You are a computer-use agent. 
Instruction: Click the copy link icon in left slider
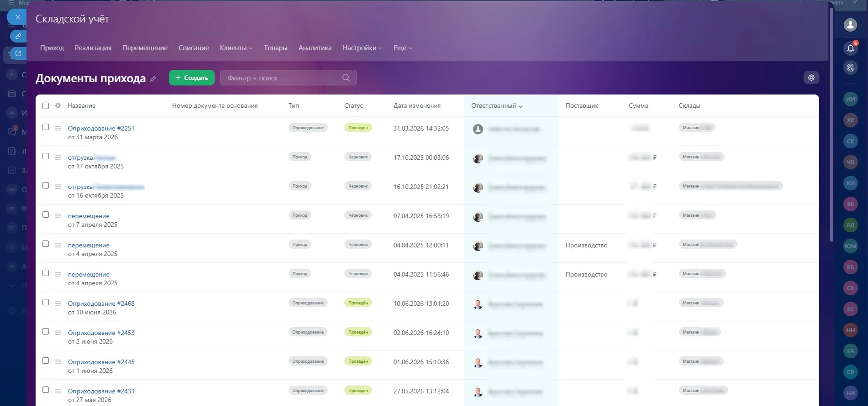click(18, 36)
